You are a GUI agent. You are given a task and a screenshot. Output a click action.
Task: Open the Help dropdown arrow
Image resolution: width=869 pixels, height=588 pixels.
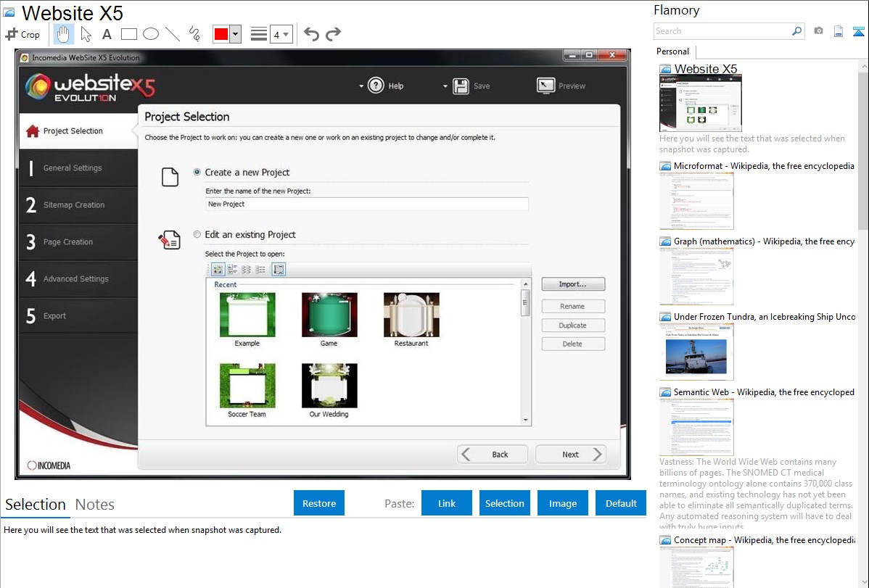point(361,86)
